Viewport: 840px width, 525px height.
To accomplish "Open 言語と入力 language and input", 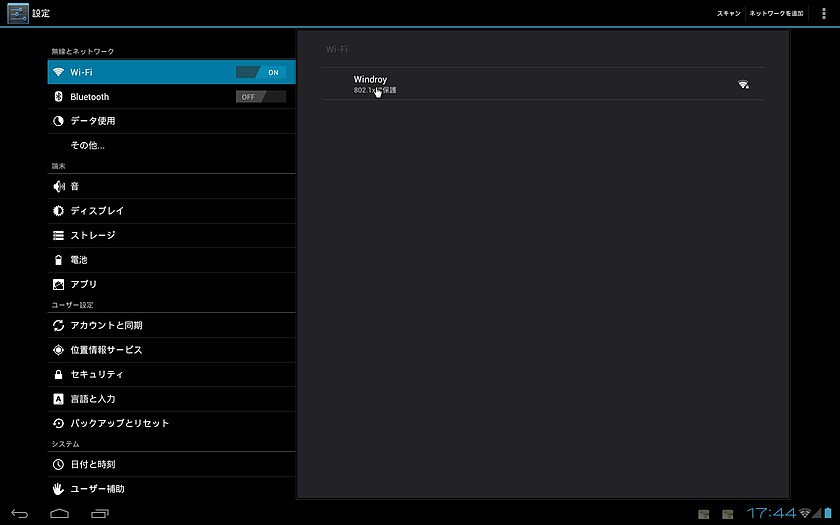I will click(x=171, y=399).
